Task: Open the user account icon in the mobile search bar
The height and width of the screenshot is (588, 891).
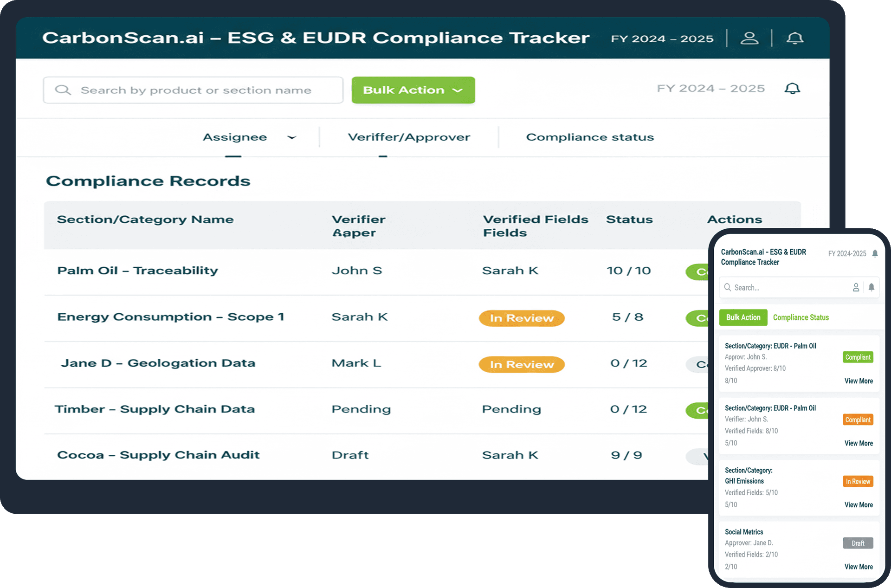Action: pos(856,287)
